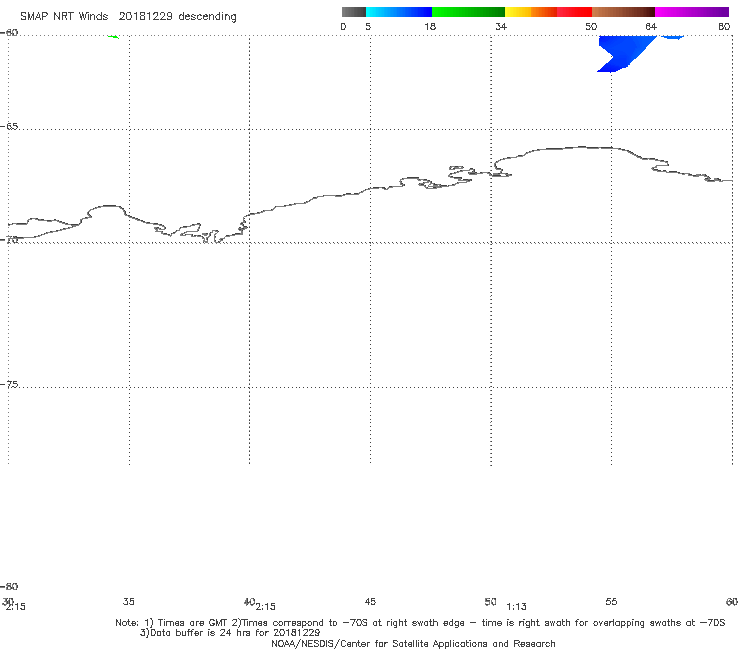This screenshot has width=740, height=650.
Task: Click the color scale label below the purple end
Action: [724, 26]
